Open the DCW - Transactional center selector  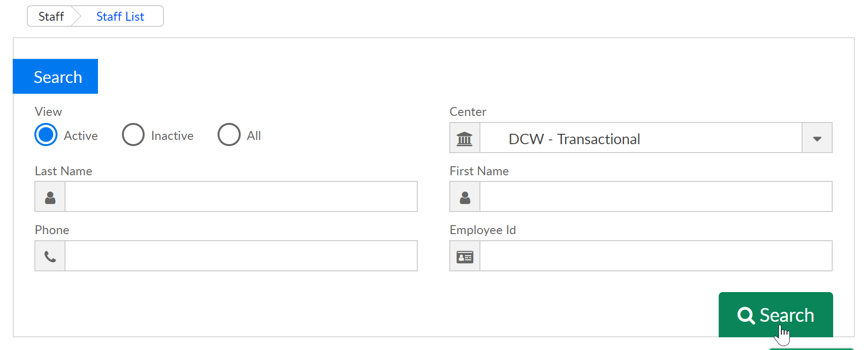[x=641, y=138]
